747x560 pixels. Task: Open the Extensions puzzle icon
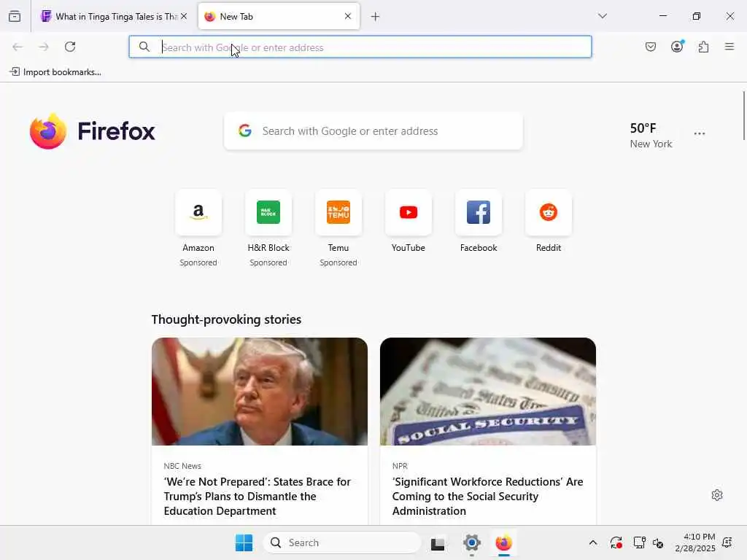click(703, 47)
